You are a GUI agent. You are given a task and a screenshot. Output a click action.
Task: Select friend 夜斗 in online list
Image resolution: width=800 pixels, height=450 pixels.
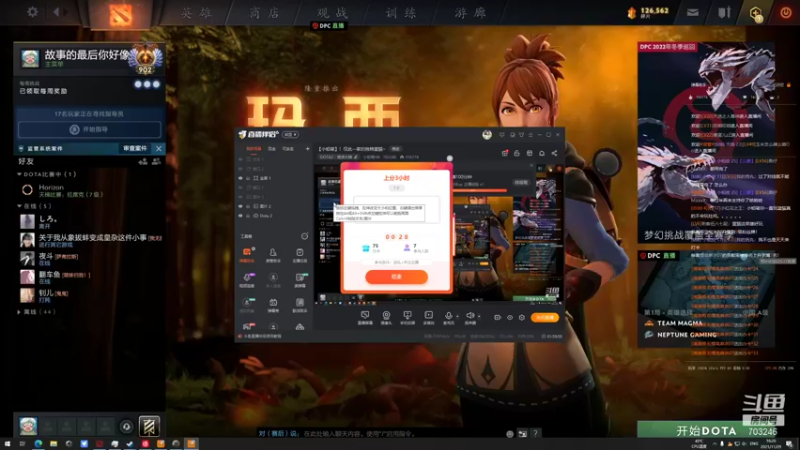coord(89,259)
